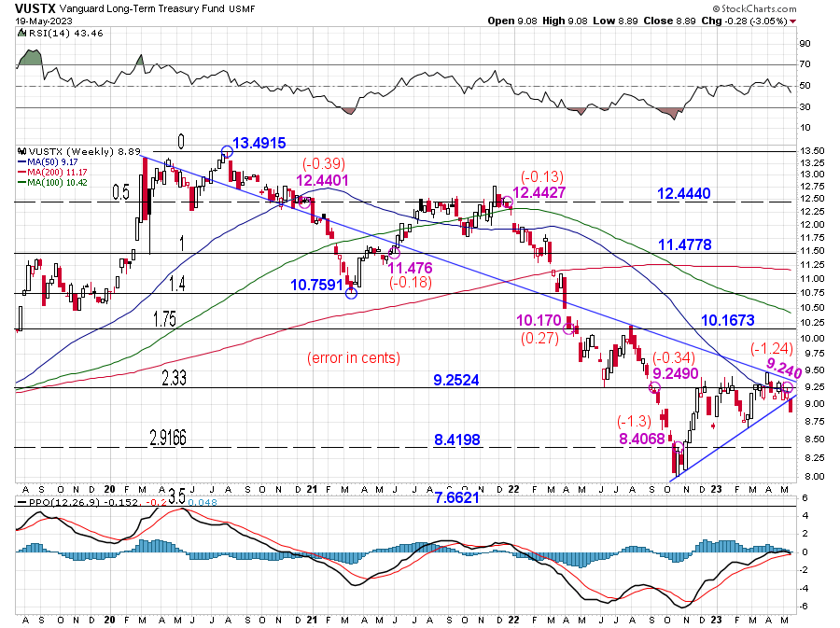Click the (error in cents) note
Viewport: 840px width, 628px height.
tap(354, 357)
